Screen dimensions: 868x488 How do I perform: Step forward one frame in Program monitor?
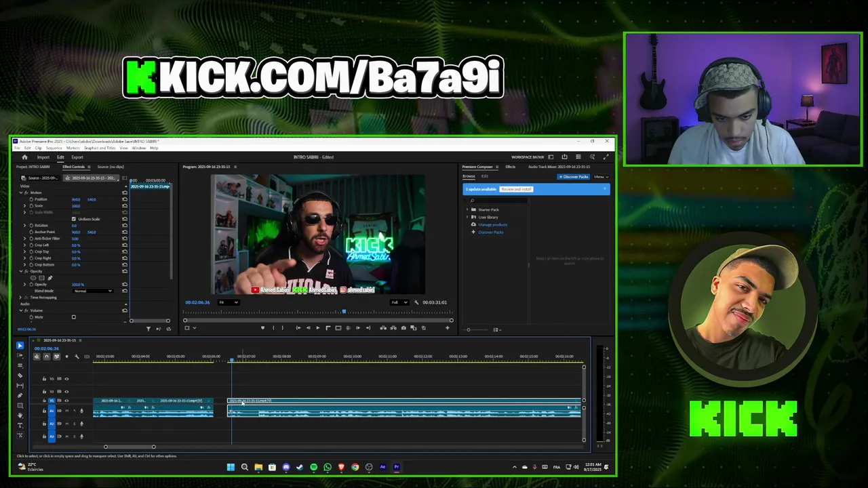pyautogui.click(x=358, y=328)
